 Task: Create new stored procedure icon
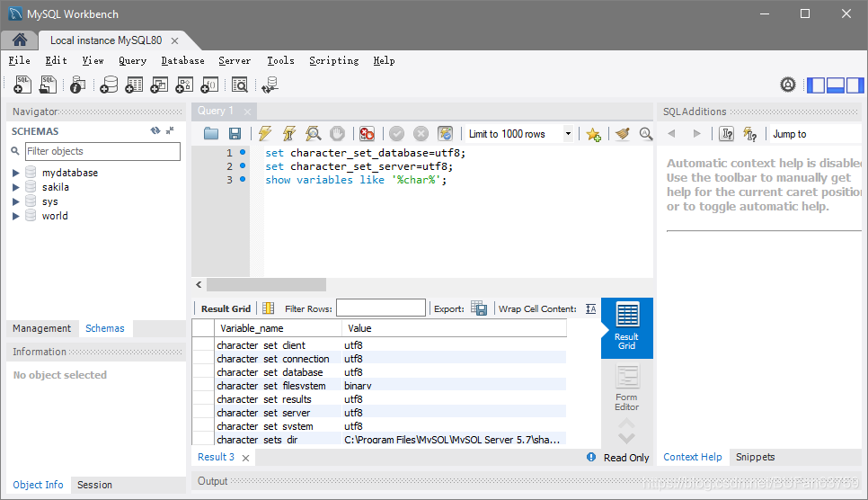[x=184, y=85]
